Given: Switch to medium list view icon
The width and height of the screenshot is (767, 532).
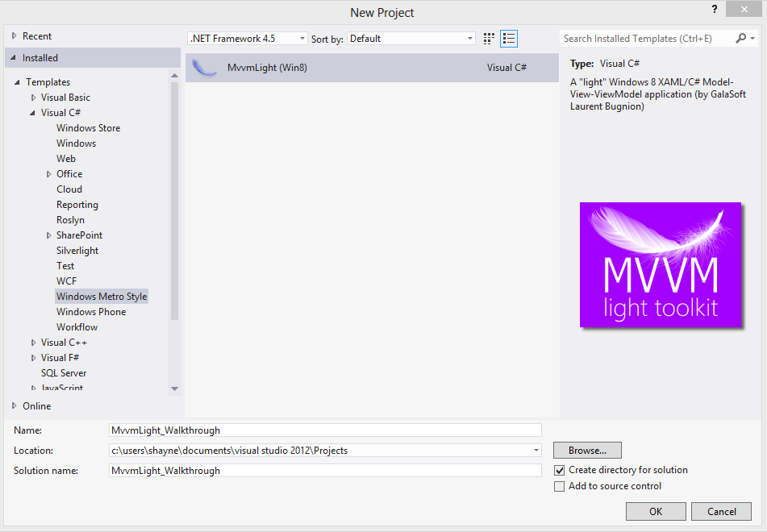Looking at the screenshot, I should pyautogui.click(x=509, y=39).
